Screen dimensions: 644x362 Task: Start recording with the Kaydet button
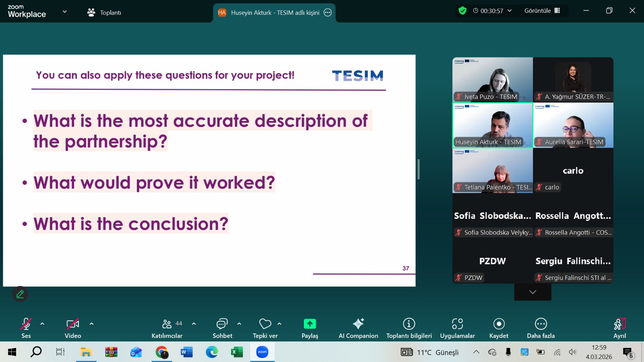click(499, 328)
